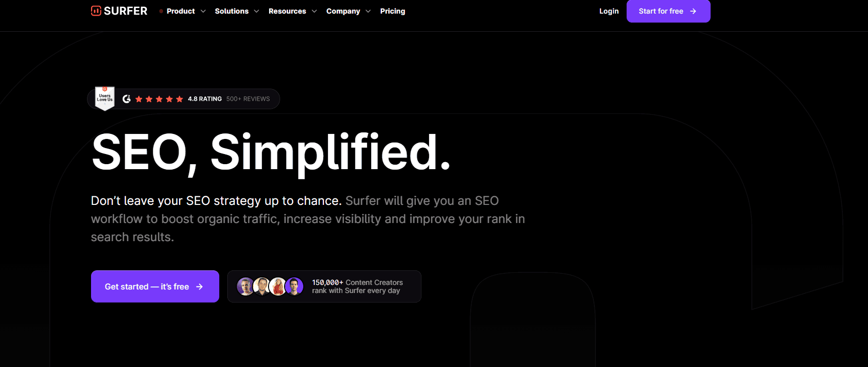Click the arrow in Start for free
868x367 pixels.
click(x=693, y=11)
